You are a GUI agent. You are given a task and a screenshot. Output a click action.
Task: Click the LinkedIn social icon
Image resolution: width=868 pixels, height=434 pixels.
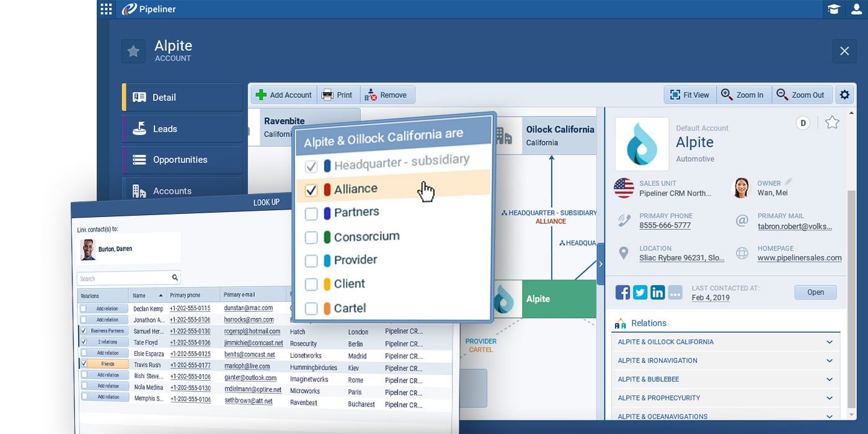[657, 293]
